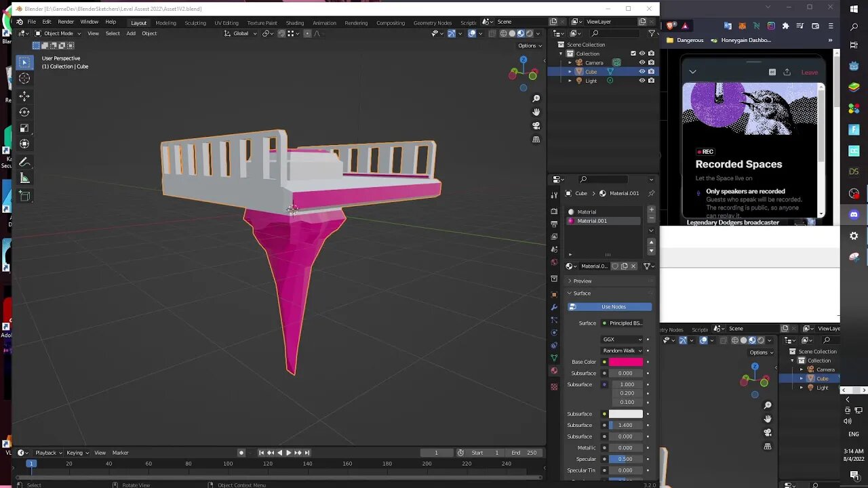The image size is (868, 488).
Task: Toggle auto keying record button
Action: [241, 453]
